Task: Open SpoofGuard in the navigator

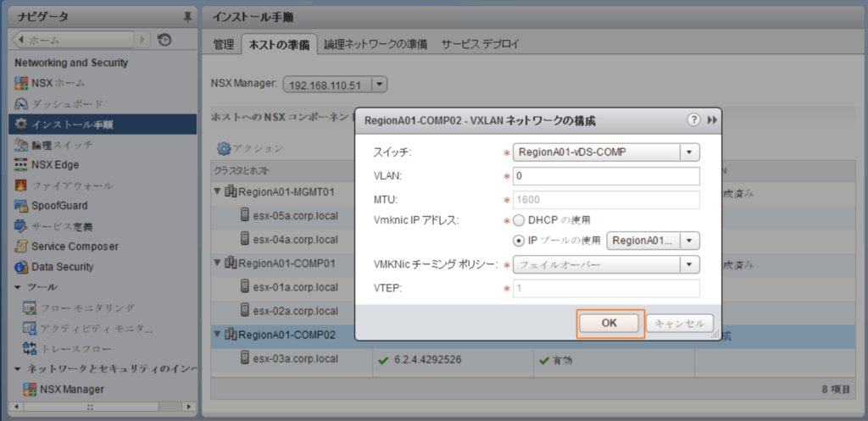Action: (x=51, y=206)
